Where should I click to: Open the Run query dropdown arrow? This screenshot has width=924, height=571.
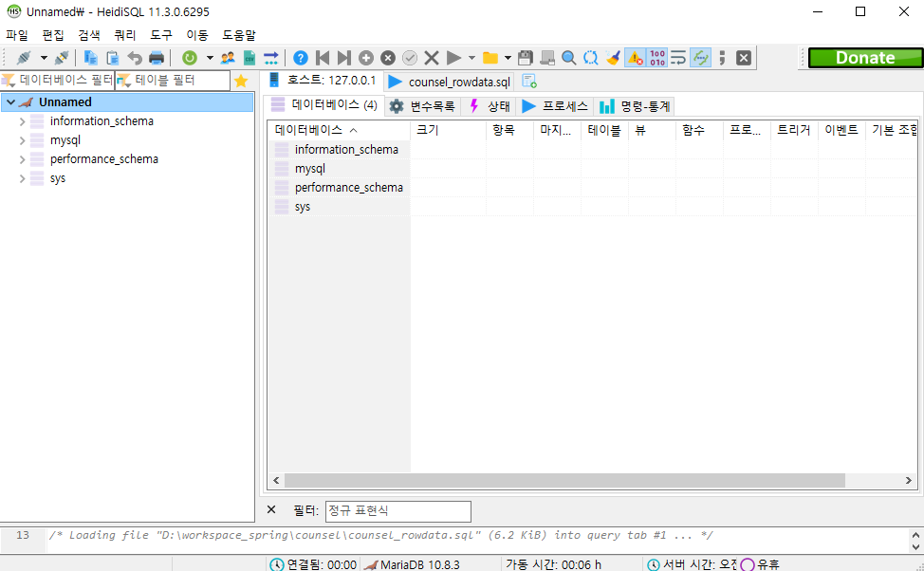pos(471,58)
